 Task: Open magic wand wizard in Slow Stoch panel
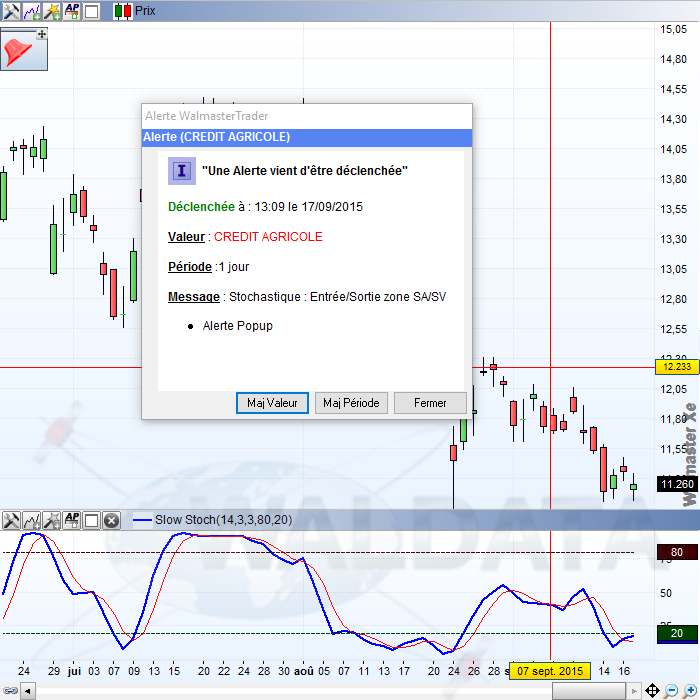coord(52,521)
